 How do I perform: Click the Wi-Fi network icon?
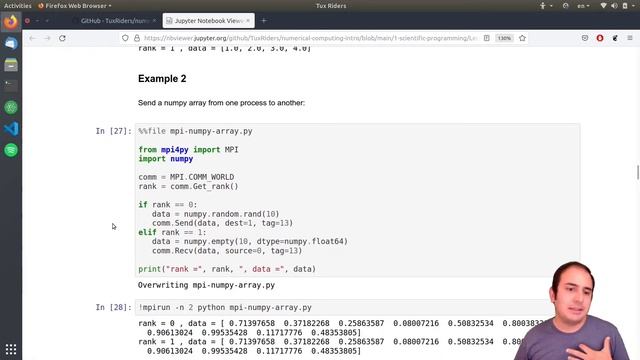pos(603,6)
